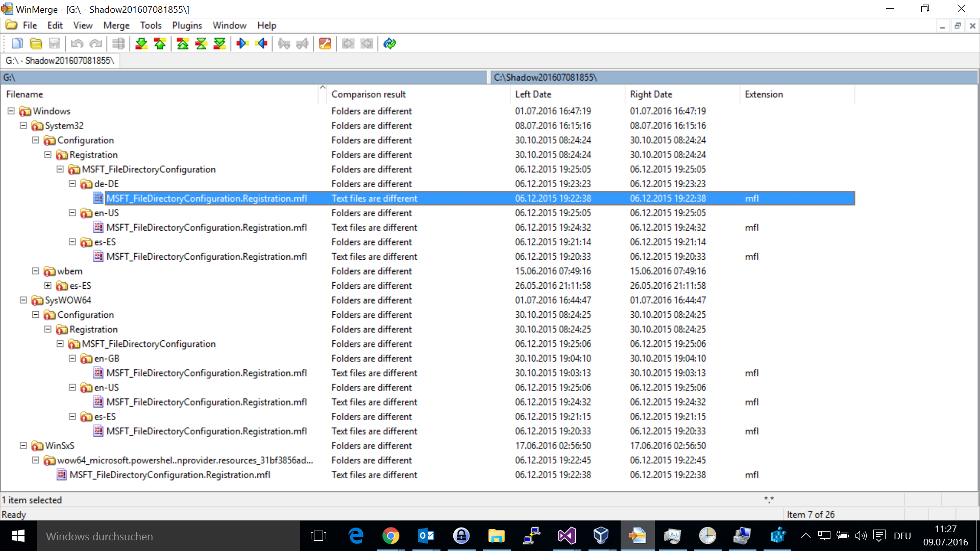The height and width of the screenshot is (551, 980).
Task: Collapse the wow64_microsoft.powershel folder node
Action: click(x=35, y=460)
